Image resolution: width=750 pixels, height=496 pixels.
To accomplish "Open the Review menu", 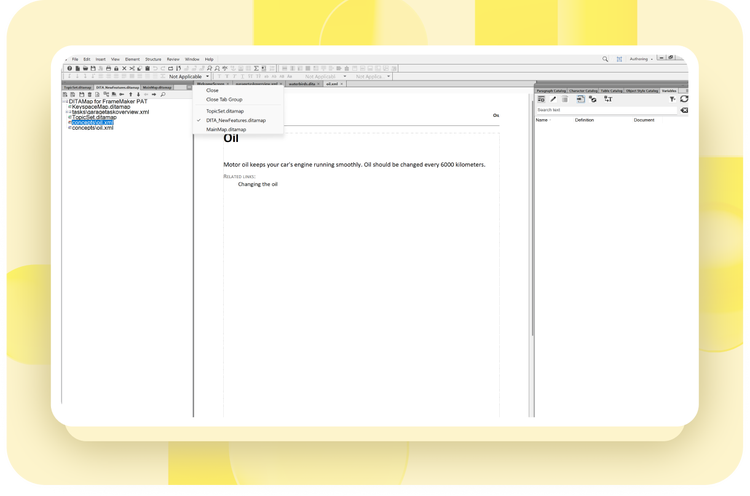I will click(x=173, y=59).
